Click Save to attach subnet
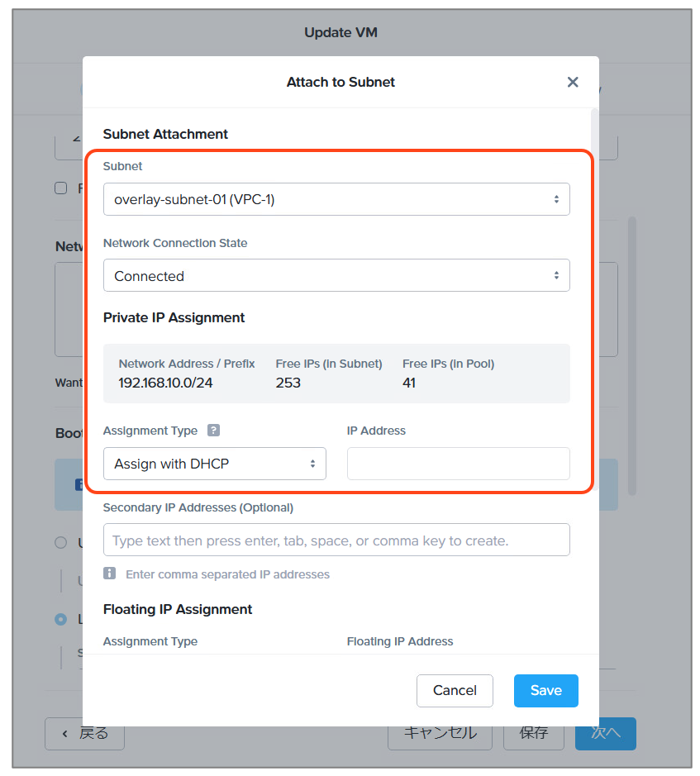This screenshot has height=776, width=700. point(545,691)
